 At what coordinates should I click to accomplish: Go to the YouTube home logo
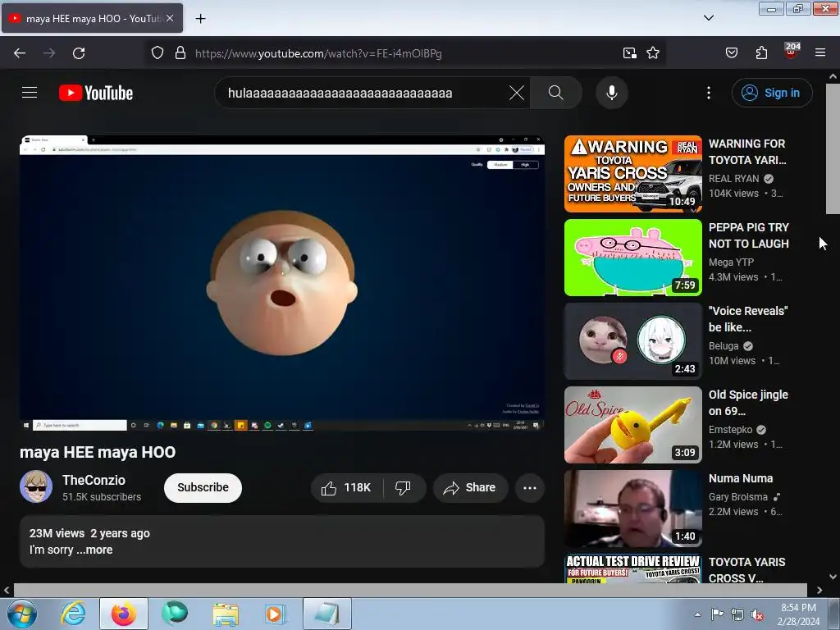(96, 93)
